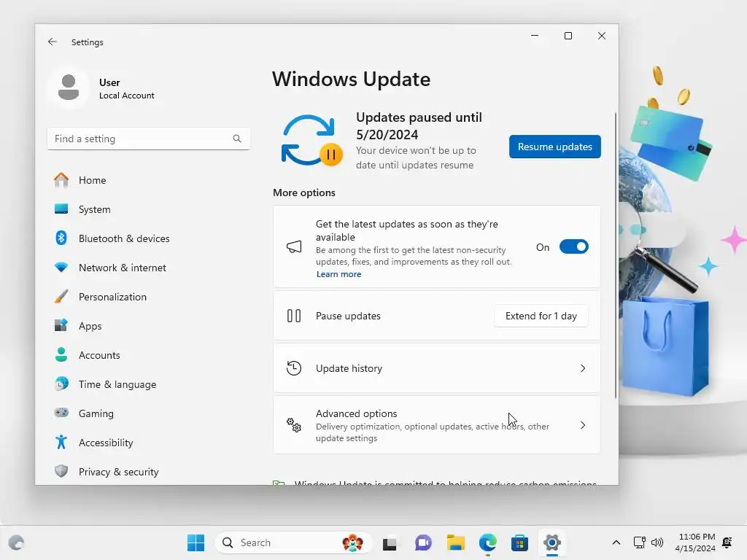
Task: Click the pause bars icon
Action: 294,316
